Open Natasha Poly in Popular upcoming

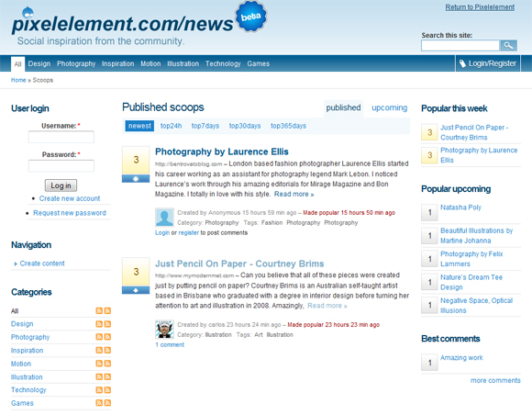pos(460,207)
